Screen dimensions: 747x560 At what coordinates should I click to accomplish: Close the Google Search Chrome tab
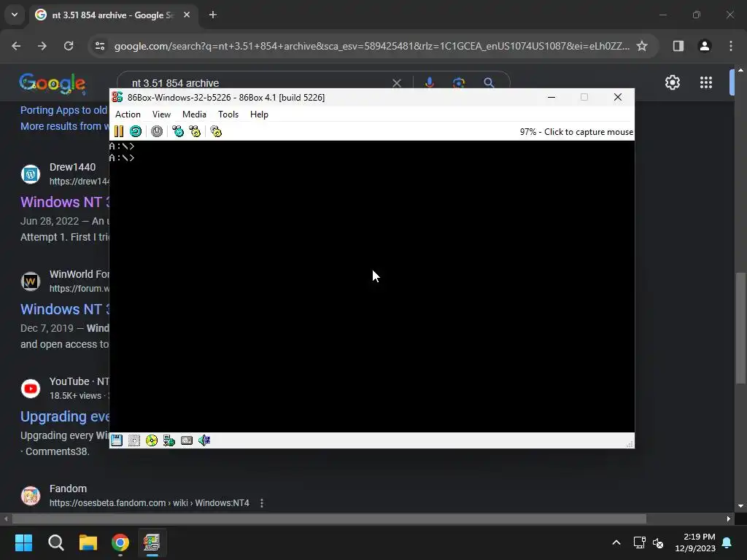pyautogui.click(x=187, y=15)
